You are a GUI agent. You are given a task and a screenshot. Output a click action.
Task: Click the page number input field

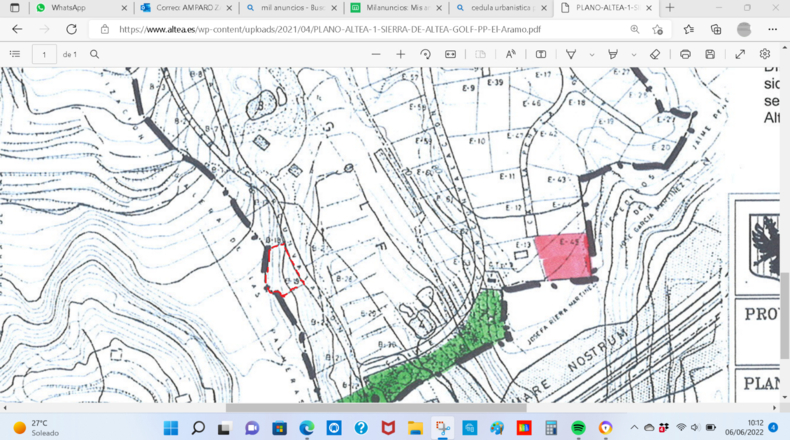pyautogui.click(x=44, y=54)
